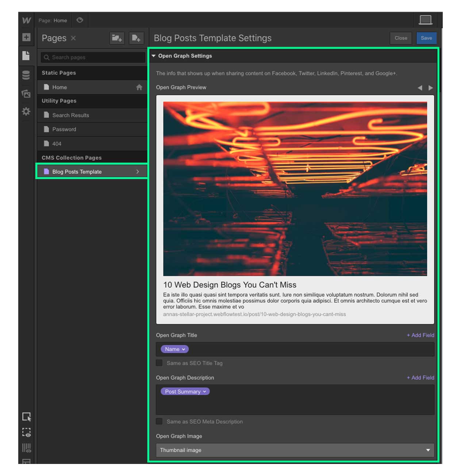This screenshot has height=476, width=461.
Task: Click the Save button
Action: pyautogui.click(x=426, y=38)
